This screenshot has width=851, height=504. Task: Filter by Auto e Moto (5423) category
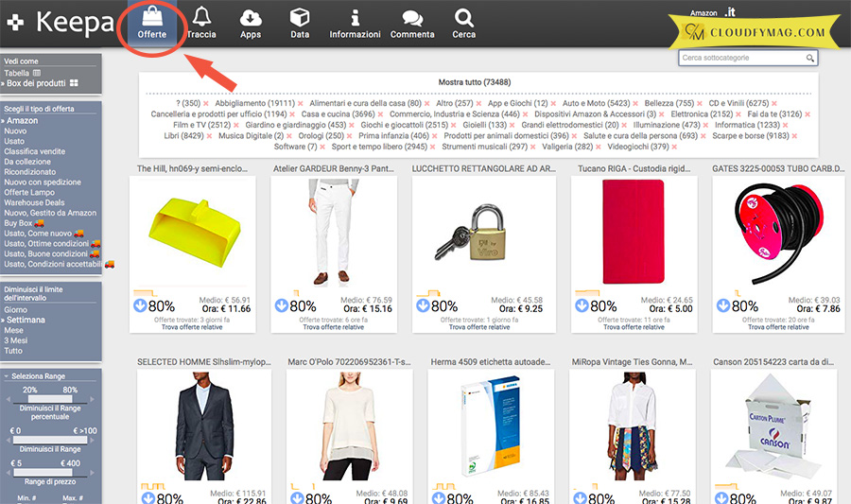pyautogui.click(x=596, y=103)
